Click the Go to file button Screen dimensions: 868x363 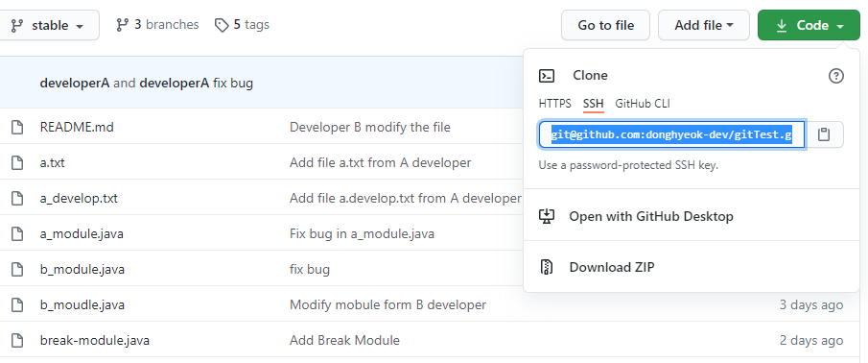pos(605,26)
